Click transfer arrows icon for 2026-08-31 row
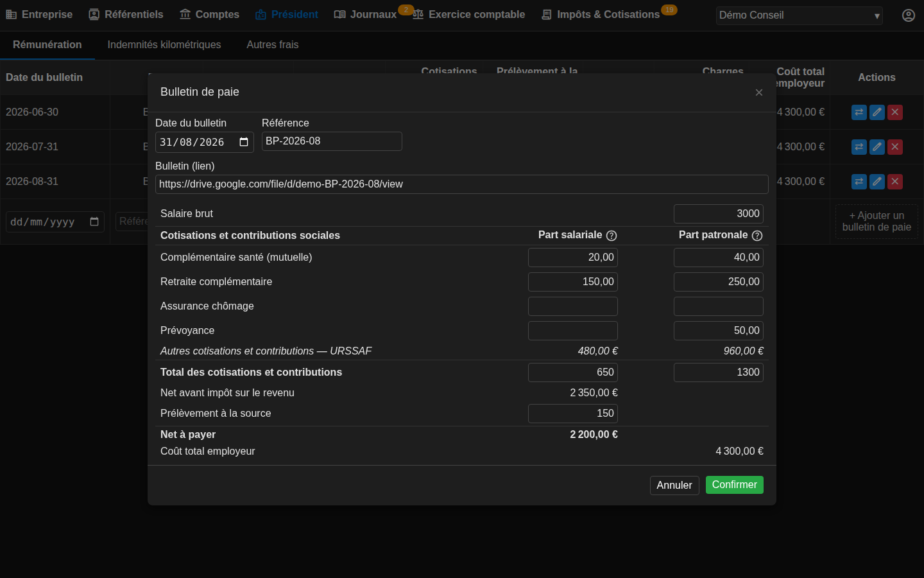The width and height of the screenshot is (924, 578). (859, 182)
